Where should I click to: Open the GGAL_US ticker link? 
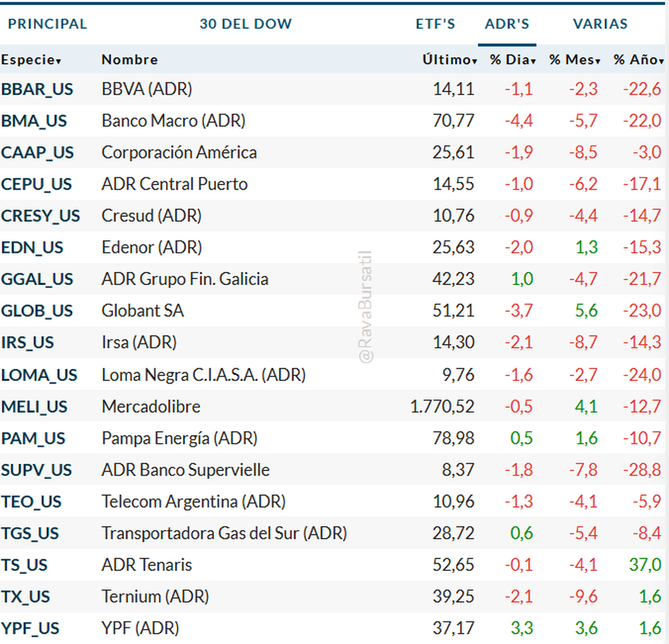[x=37, y=279]
